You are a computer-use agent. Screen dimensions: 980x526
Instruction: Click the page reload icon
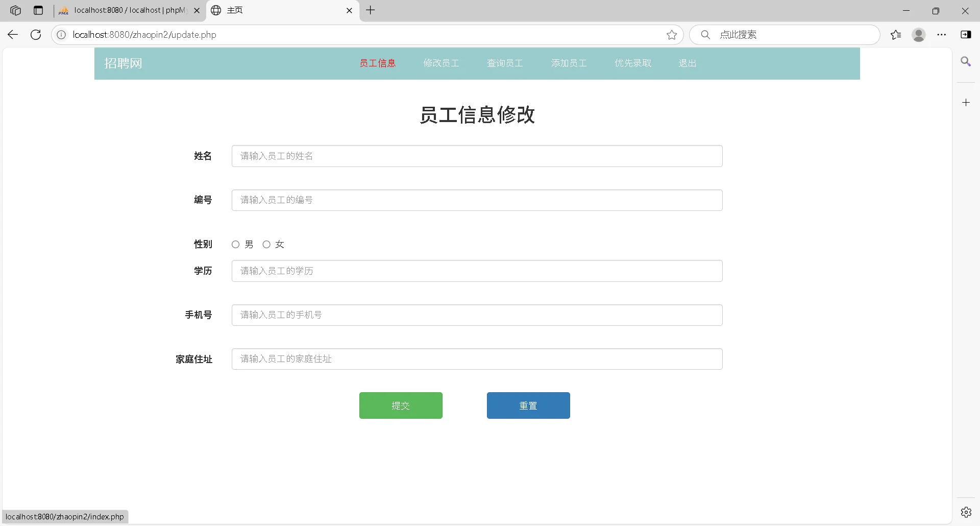pos(35,35)
